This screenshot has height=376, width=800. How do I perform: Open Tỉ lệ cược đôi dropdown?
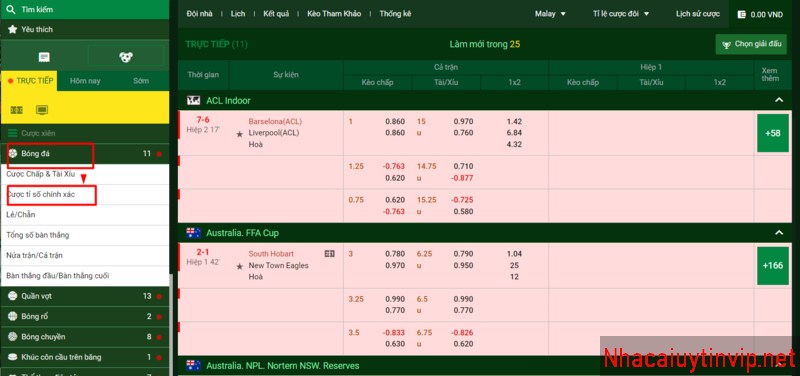621,14
